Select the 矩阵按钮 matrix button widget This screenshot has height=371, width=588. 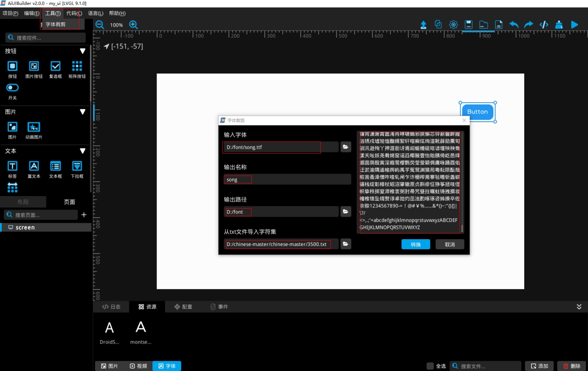coord(77,70)
